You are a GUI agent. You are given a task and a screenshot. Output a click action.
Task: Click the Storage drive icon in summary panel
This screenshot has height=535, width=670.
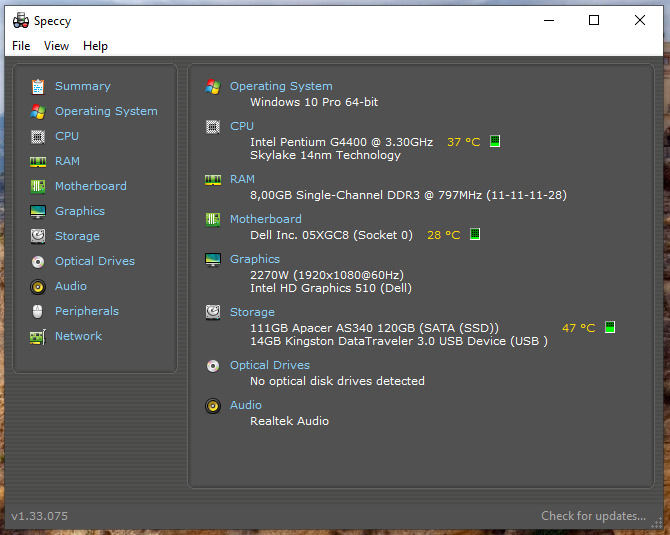pos(213,312)
